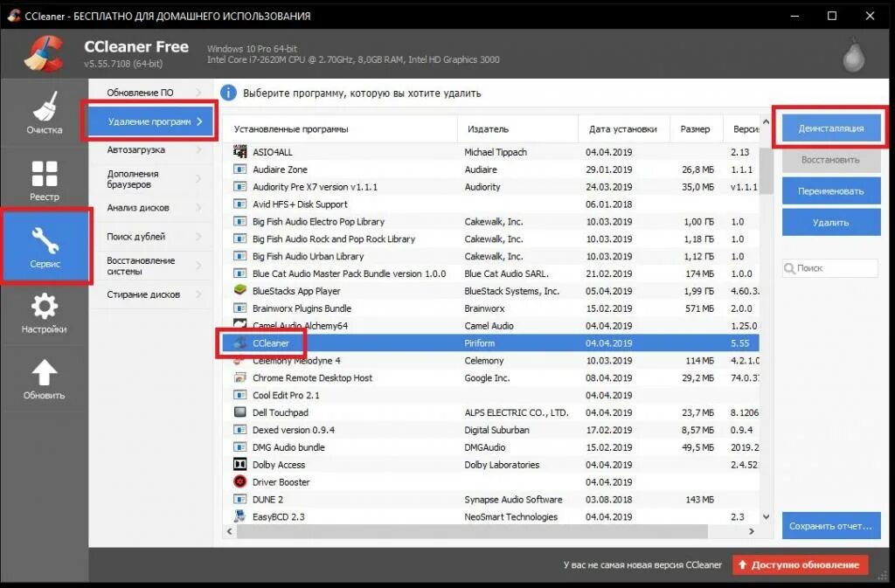The image size is (895, 588).
Task: Open Дополнения браузеров tab
Action: [x=150, y=179]
